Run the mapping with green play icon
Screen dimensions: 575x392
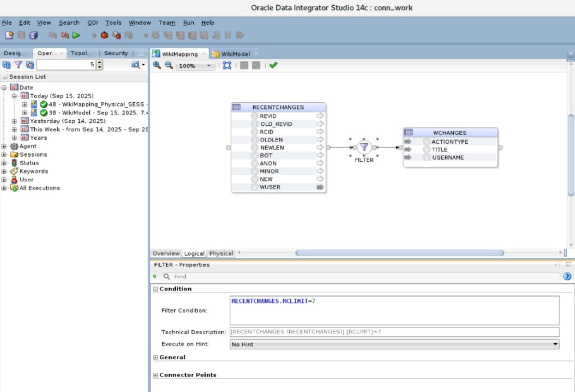(x=76, y=35)
